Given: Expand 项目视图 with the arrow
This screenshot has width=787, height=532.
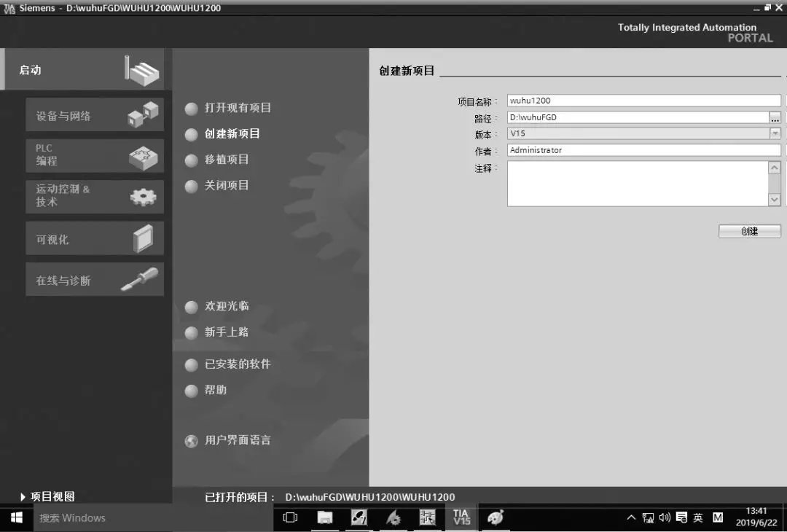Looking at the screenshot, I should (23, 497).
